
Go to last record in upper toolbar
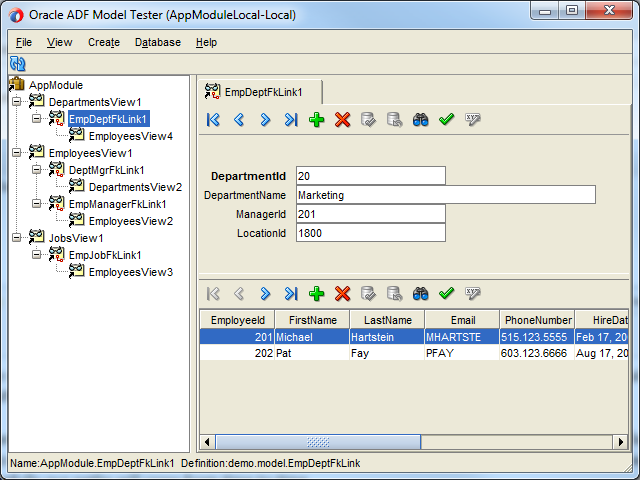[291, 120]
